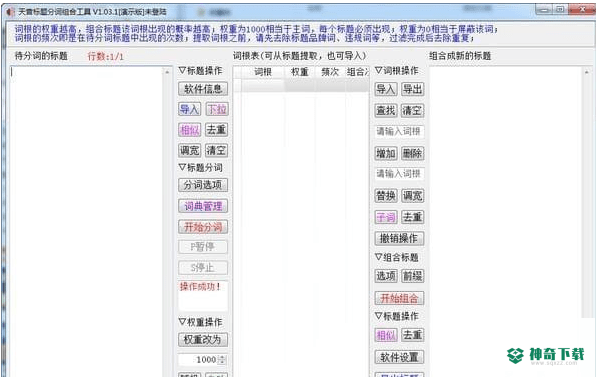The image size is (596, 377).
Task: Click the purple 子词 button
Action: [385, 217]
